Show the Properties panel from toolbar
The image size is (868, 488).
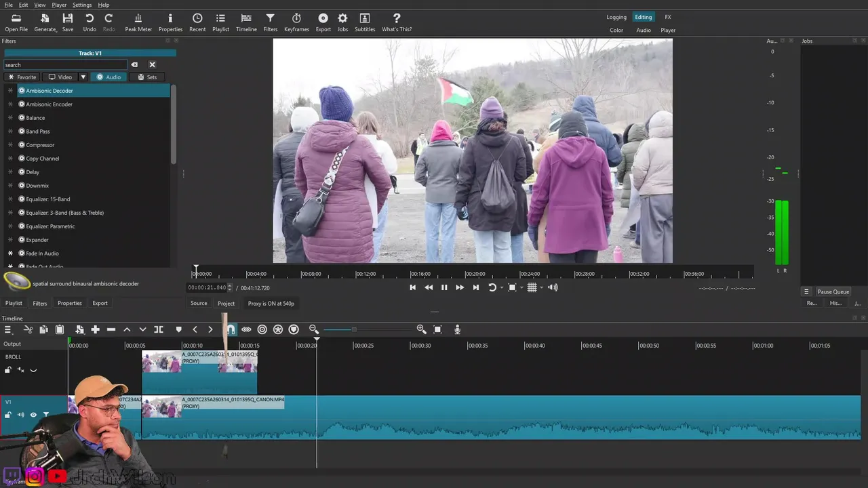pyautogui.click(x=170, y=22)
